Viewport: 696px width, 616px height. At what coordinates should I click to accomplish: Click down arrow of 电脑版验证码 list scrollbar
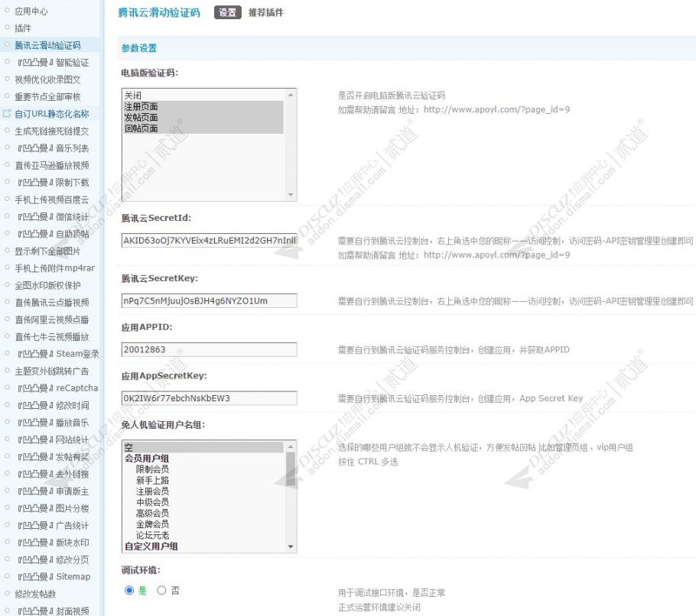291,195
